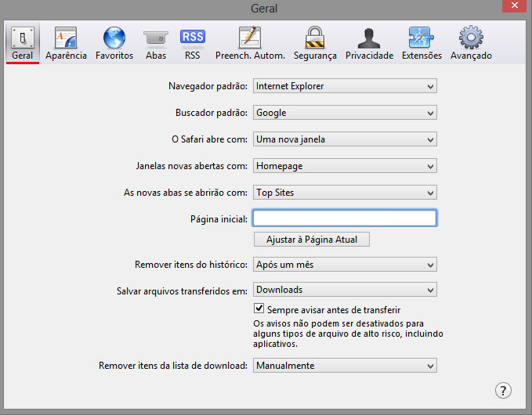The image size is (532, 415).
Task: Open Preench. Autom. preferences
Action: [x=250, y=43]
